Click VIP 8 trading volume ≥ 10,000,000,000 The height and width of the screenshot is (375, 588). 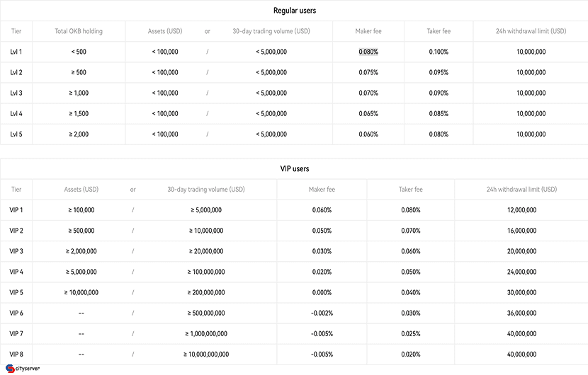pyautogui.click(x=206, y=354)
